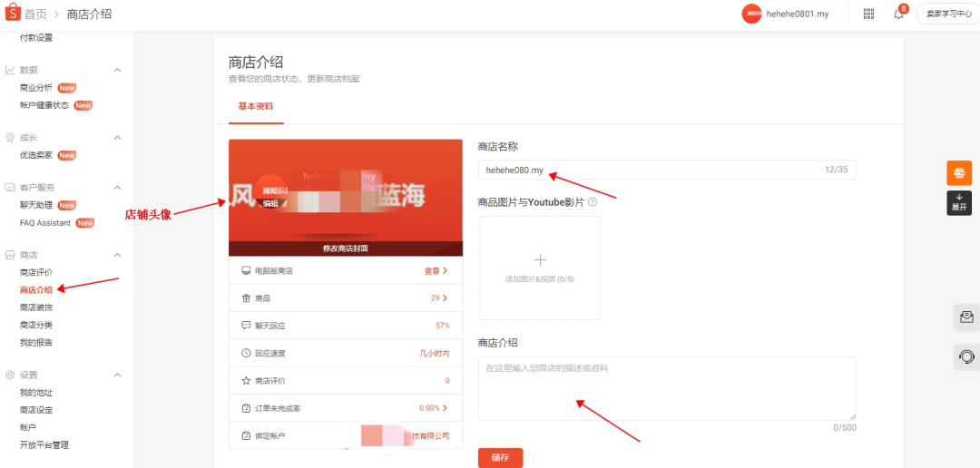Click the 商品 bag icon row
The width and height of the screenshot is (980, 468).
(x=346, y=298)
